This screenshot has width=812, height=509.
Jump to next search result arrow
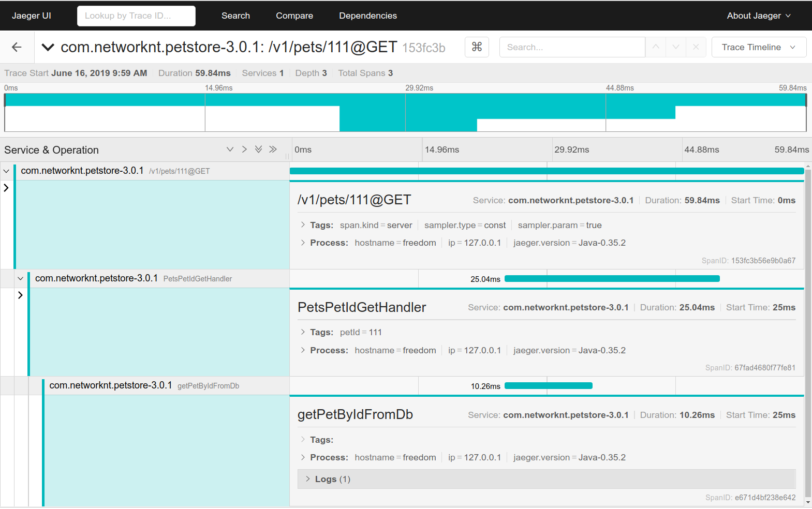675,47
